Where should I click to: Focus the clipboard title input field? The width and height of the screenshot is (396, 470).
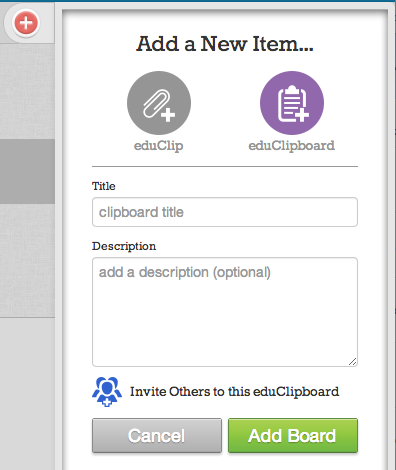click(x=225, y=212)
